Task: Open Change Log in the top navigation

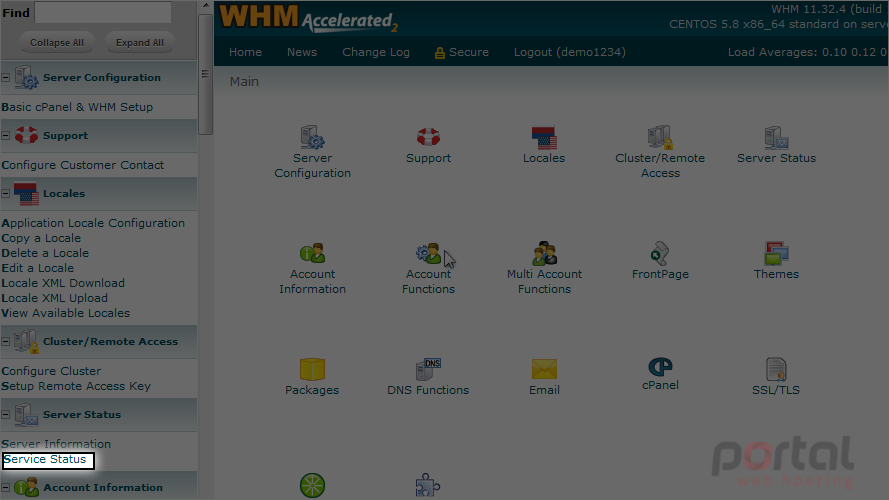Action: point(375,52)
